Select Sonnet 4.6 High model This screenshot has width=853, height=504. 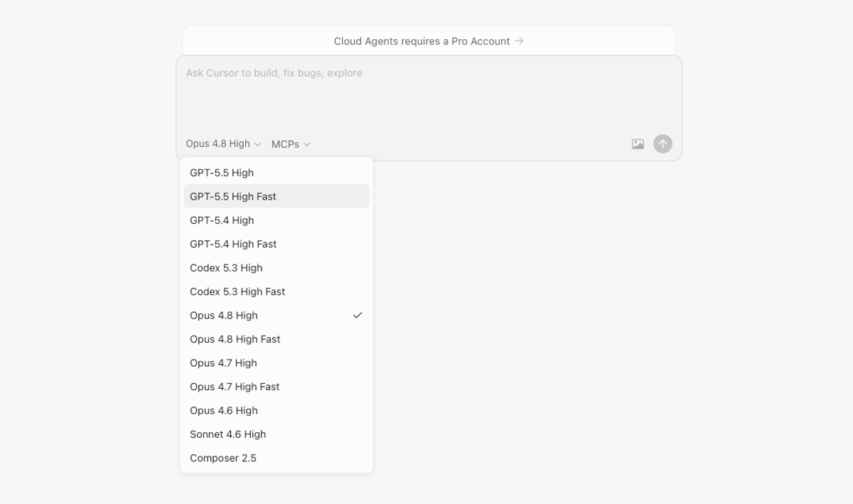coord(277,434)
